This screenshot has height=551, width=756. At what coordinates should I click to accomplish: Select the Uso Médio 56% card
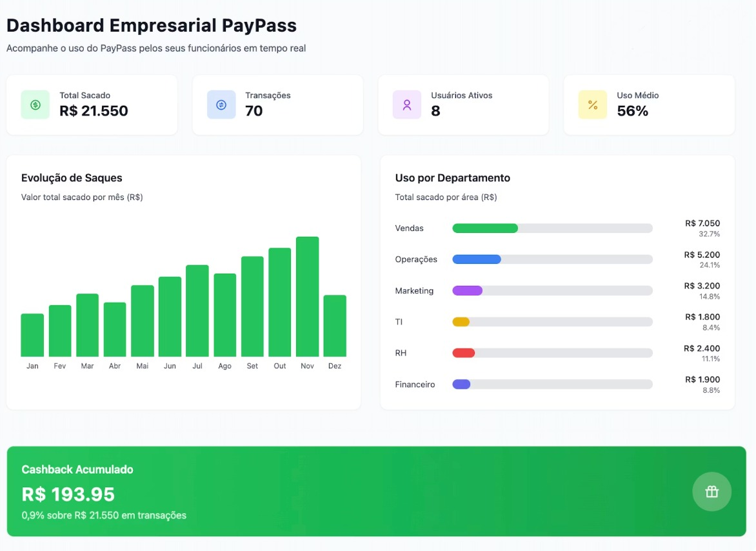pyautogui.click(x=649, y=104)
